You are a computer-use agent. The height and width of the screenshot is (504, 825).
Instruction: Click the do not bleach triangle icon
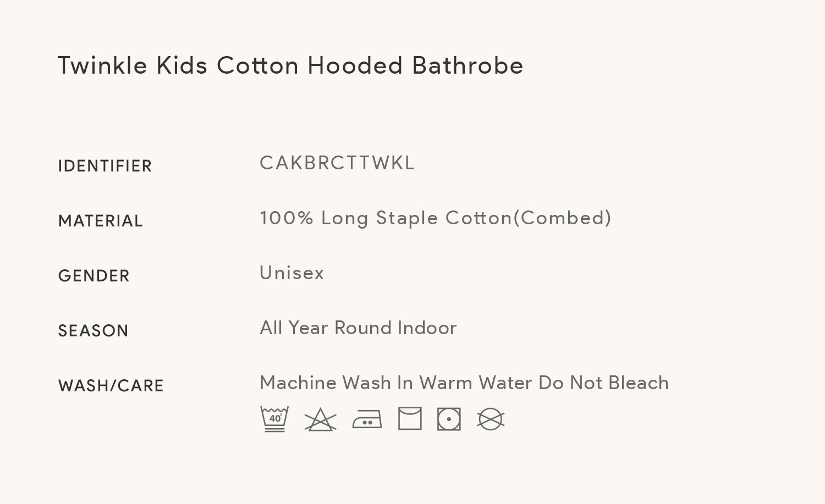pos(320,420)
